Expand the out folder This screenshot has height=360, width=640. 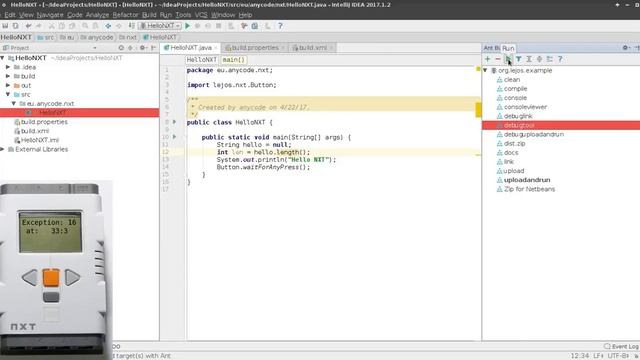pos(8,85)
